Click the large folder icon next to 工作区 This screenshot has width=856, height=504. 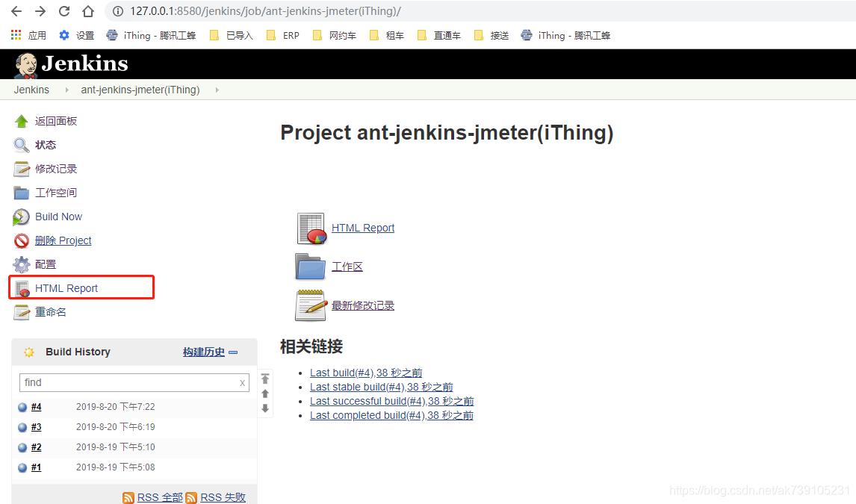click(x=310, y=267)
